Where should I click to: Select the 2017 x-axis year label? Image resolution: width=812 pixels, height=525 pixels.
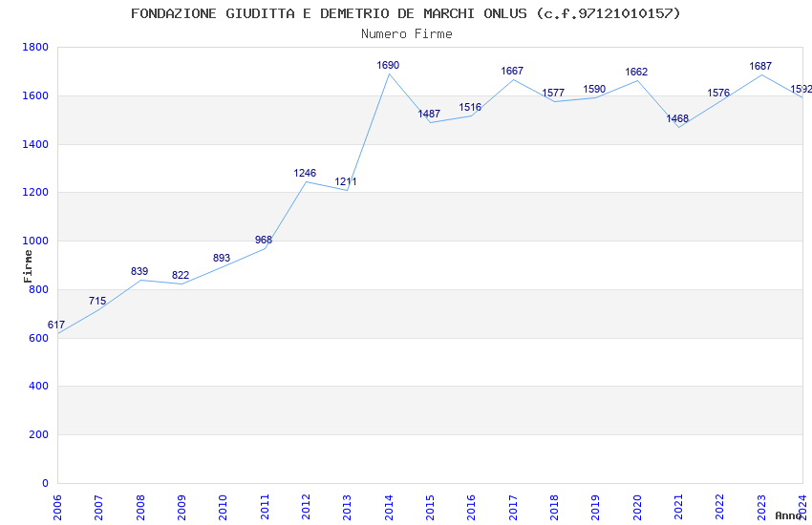[513, 508]
